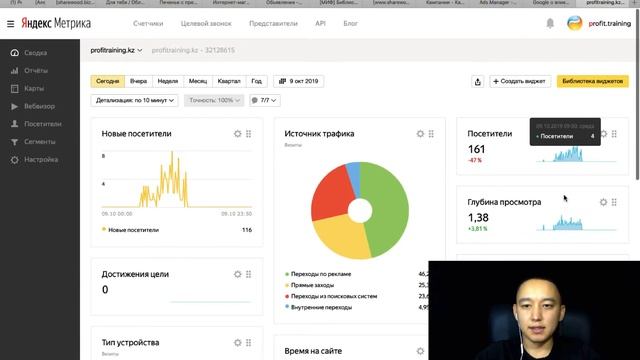The image size is (640, 360).
Task: Go to Счетчики in the top navigation
Action: click(x=148, y=24)
